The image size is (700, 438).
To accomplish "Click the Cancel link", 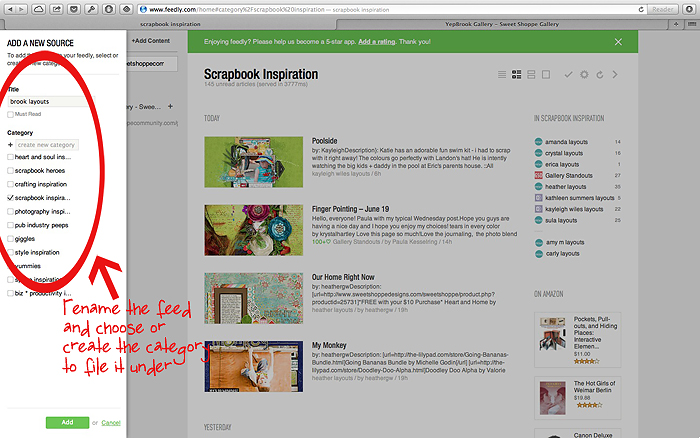I will click(111, 423).
